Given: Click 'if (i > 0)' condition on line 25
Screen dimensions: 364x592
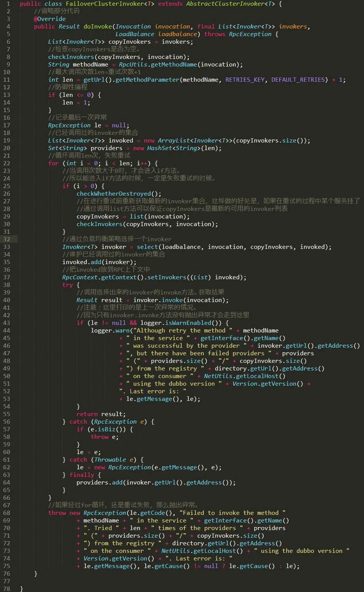Looking at the screenshot, I should click(x=80, y=186).
